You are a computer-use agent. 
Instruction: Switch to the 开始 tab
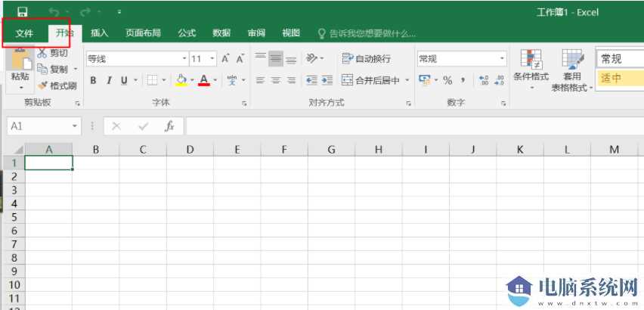click(64, 33)
